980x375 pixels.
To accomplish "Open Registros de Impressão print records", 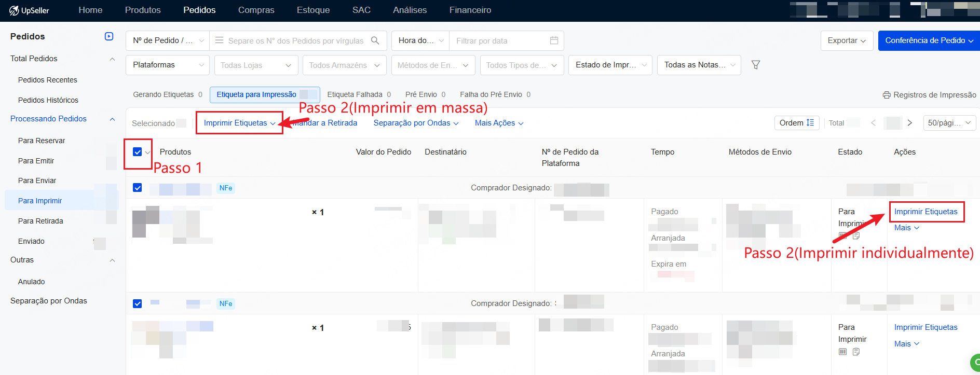I will point(929,95).
